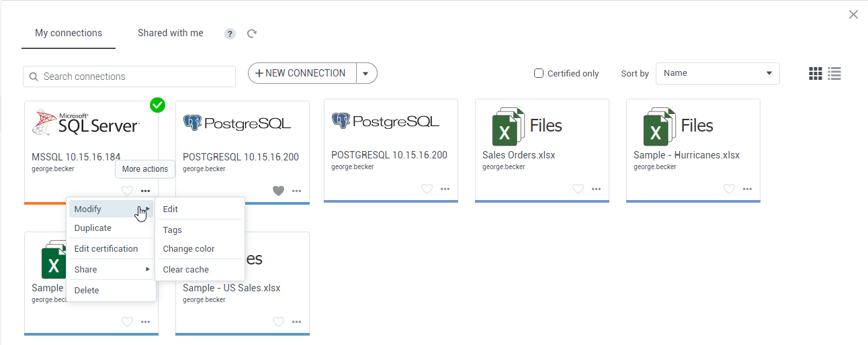Open more actions for Sample - Hurricanes.xlsx
The height and width of the screenshot is (345, 868).
[x=747, y=189]
